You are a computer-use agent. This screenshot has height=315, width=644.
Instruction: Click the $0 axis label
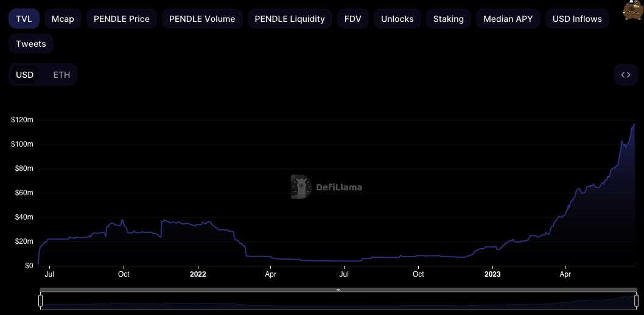tap(29, 266)
